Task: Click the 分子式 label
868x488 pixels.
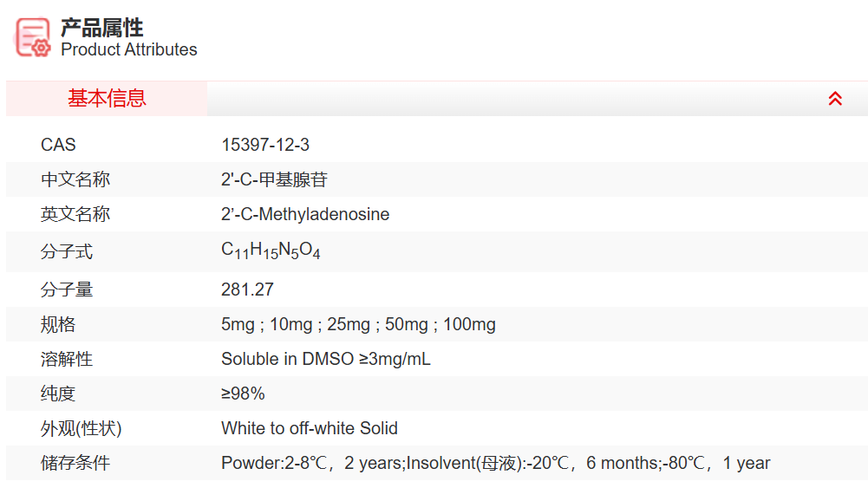Action: (x=67, y=252)
